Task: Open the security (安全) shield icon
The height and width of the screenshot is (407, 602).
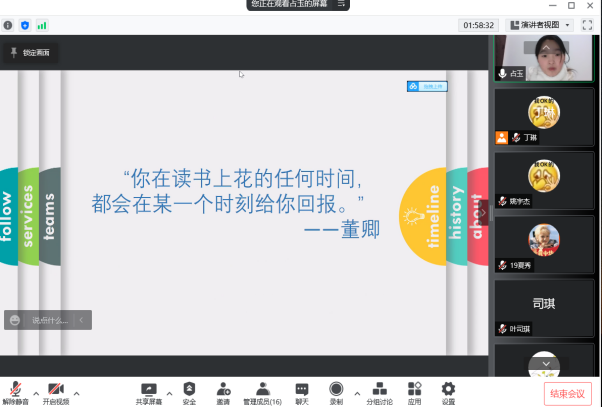Action: tap(189, 388)
